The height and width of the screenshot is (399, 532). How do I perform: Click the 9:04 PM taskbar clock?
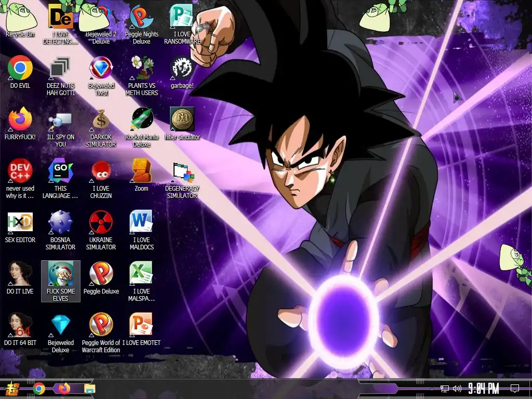point(484,389)
